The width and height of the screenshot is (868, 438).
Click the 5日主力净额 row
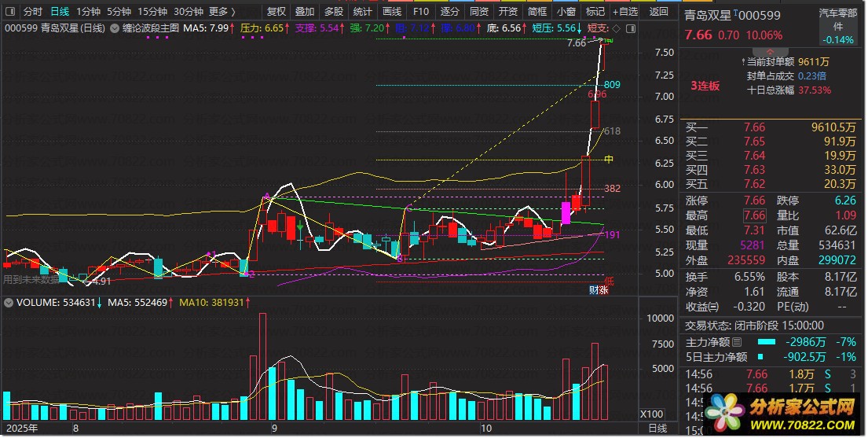click(771, 357)
